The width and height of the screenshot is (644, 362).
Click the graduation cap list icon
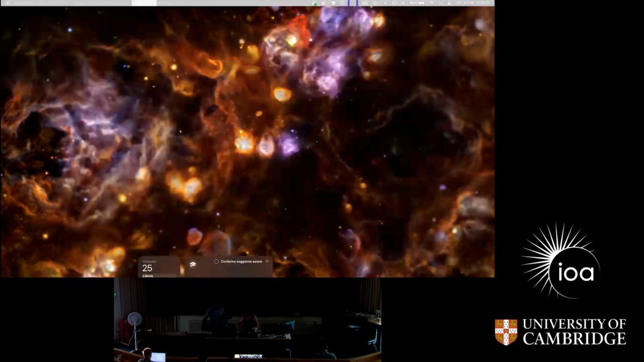pos(193,264)
